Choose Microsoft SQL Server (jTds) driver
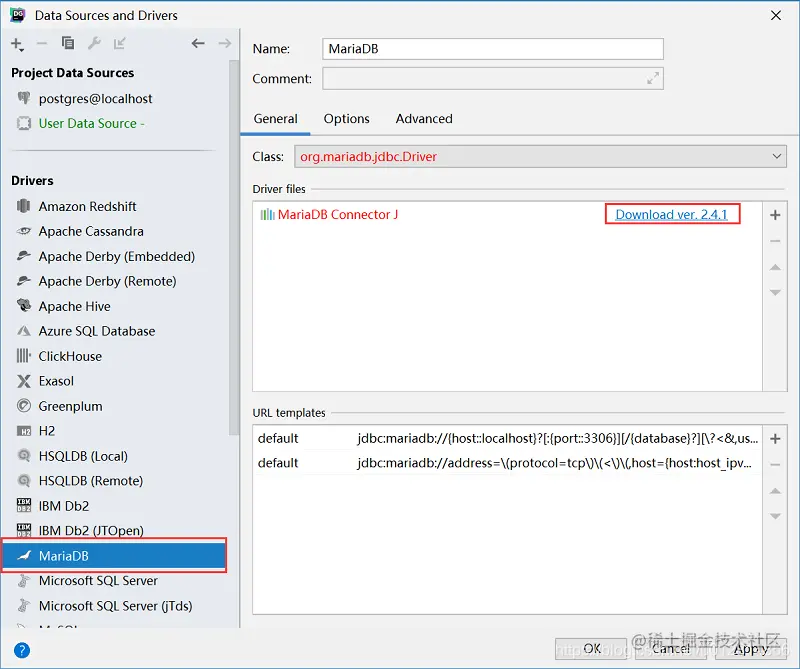Image resolution: width=800 pixels, height=669 pixels. (x=115, y=606)
